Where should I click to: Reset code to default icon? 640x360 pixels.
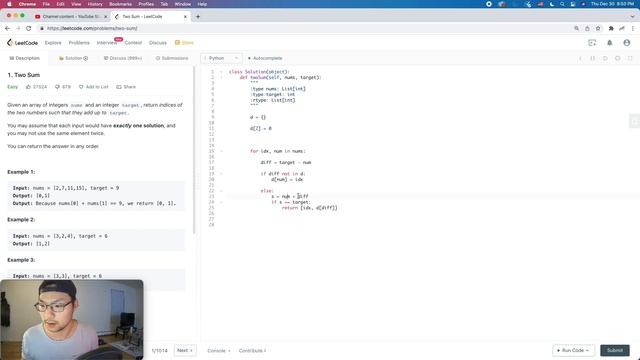[x=605, y=58]
